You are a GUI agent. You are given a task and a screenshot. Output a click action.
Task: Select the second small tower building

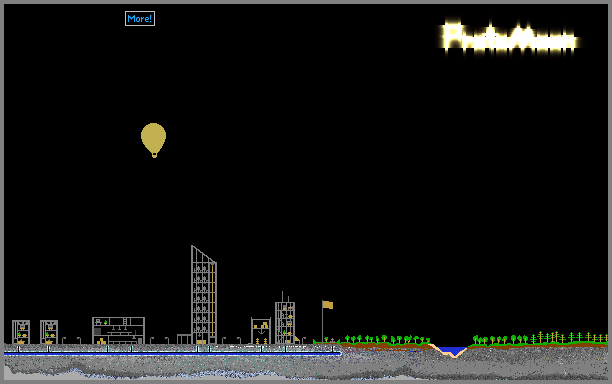point(49,332)
